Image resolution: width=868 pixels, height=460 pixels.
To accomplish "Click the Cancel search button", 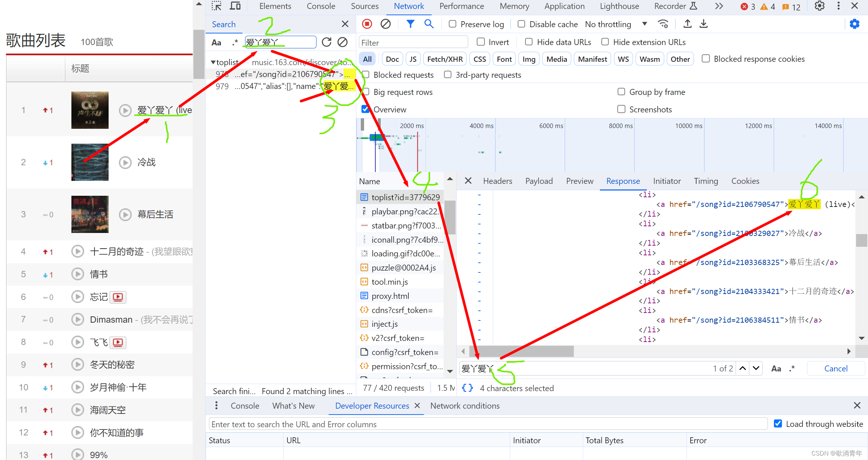I will [836, 368].
